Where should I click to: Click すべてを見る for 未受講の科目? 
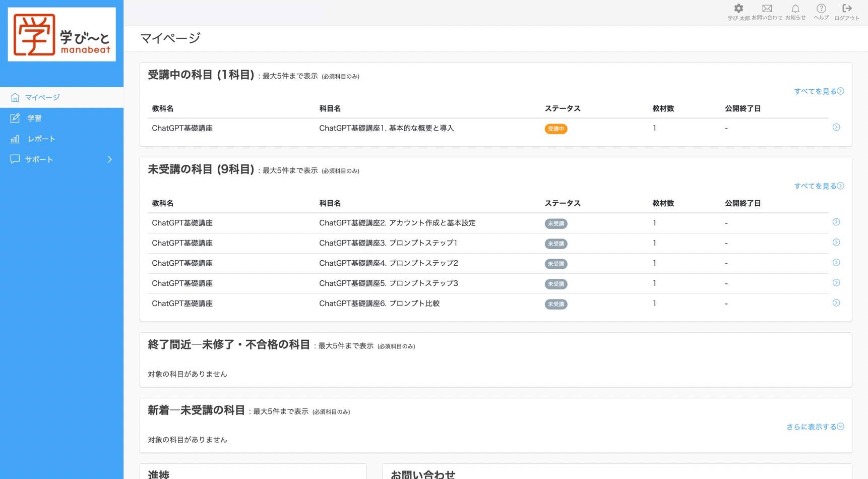(x=819, y=186)
